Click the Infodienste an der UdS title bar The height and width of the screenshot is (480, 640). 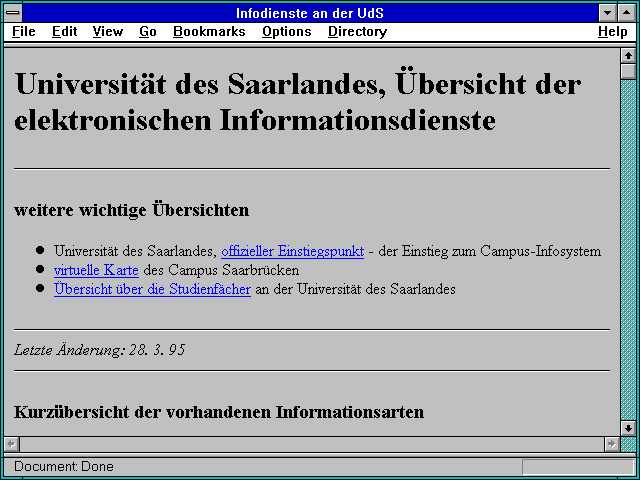pos(310,13)
